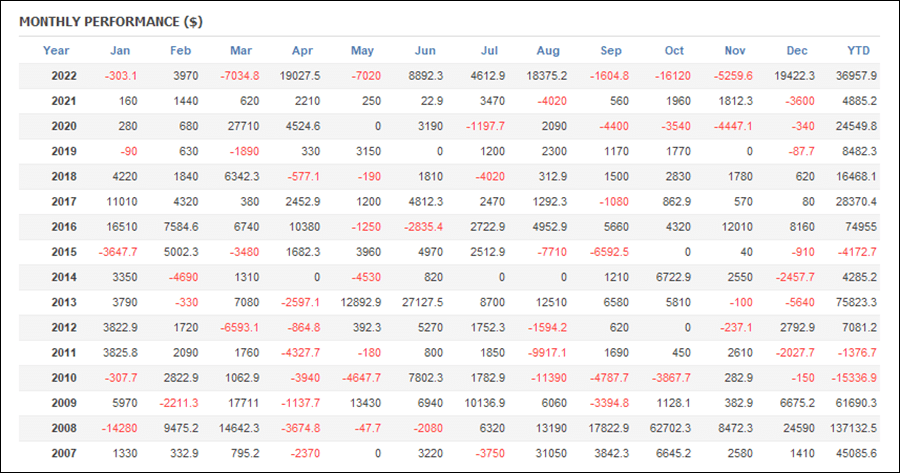Viewport: 900px width, 473px height.
Task: Click August 2007 value 31050
Action: 551,453
